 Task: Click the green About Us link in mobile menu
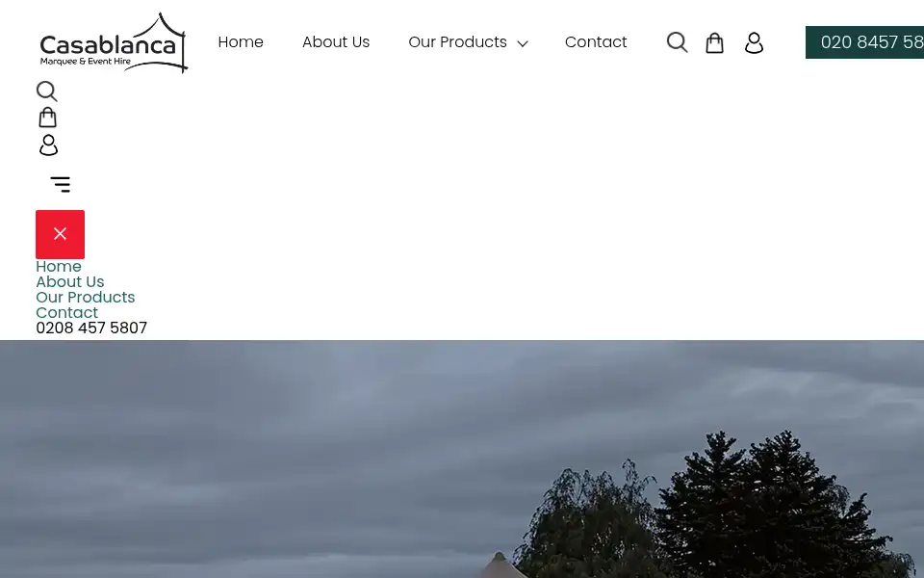[70, 282]
